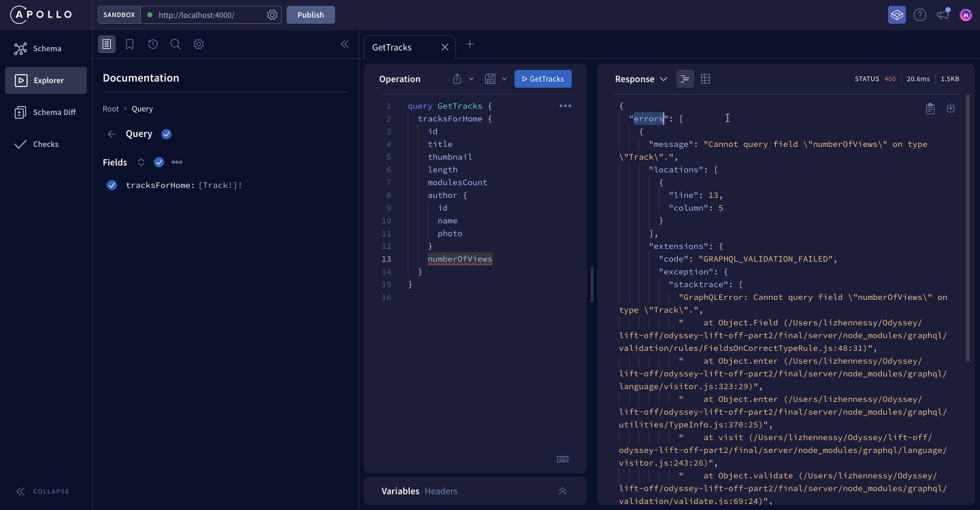The height and width of the screenshot is (510, 980).
Task: Click the GRAPHQL_VALIDATION_FAILED code value
Action: click(766, 259)
